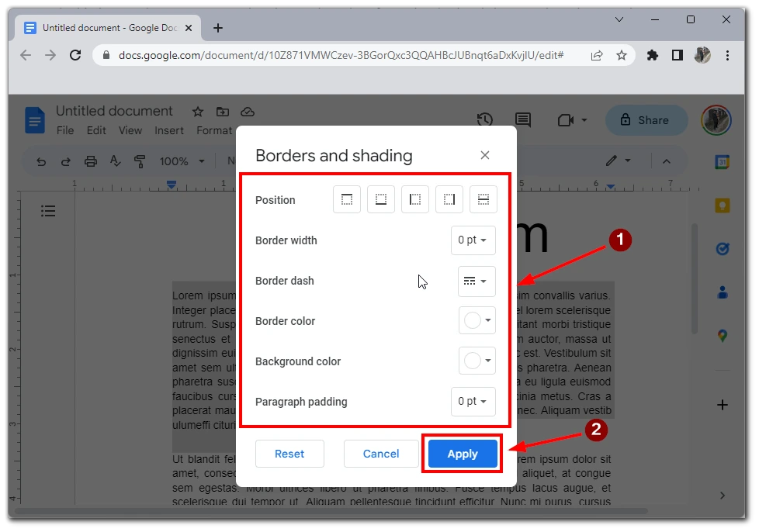Close the Borders and shading dialog
Image resolution: width=759 pixels, height=532 pixels.
tap(485, 155)
